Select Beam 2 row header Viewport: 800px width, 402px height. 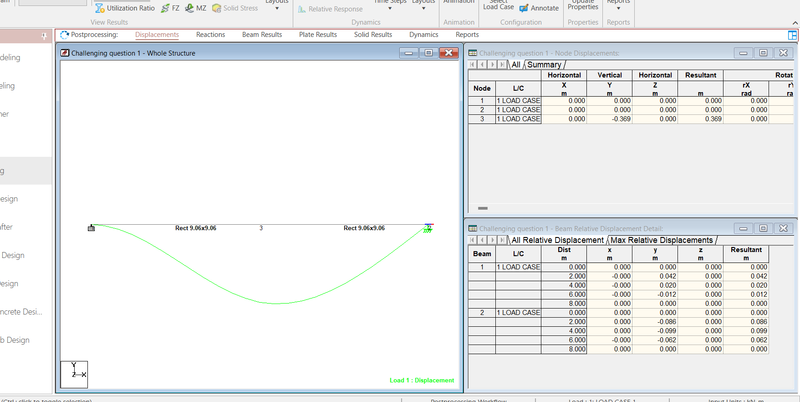(482, 313)
